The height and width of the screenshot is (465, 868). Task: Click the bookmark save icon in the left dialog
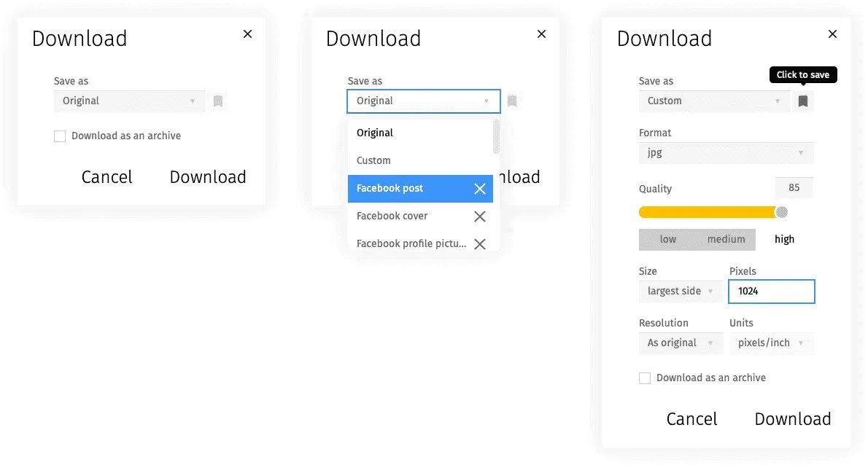point(218,101)
